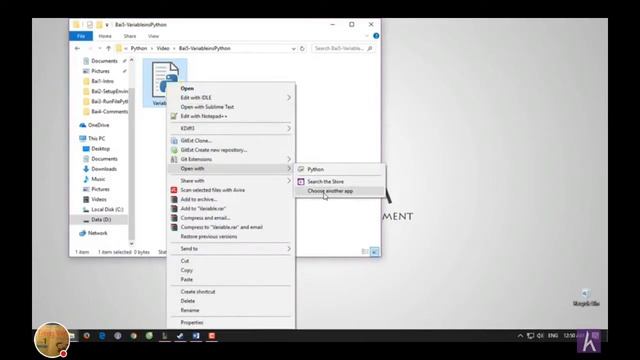Click the Avira scan icon
The width and height of the screenshot is (640, 360).
(174, 190)
